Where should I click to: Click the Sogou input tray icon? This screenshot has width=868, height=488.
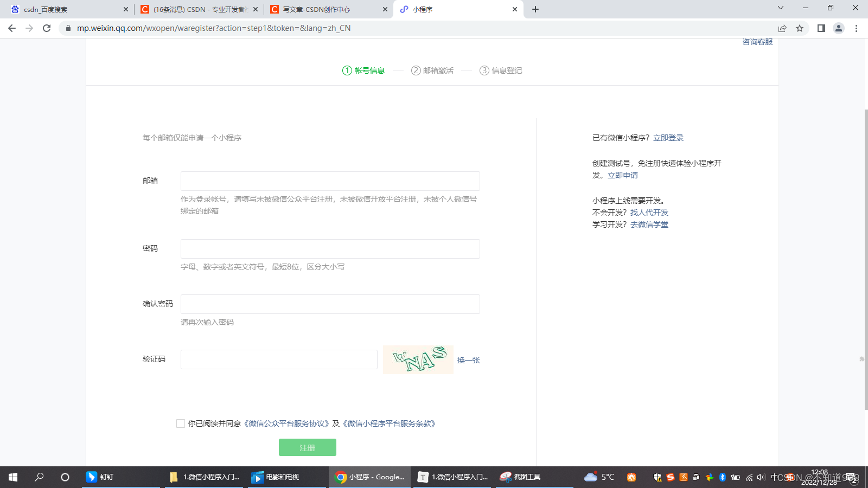[x=671, y=477]
